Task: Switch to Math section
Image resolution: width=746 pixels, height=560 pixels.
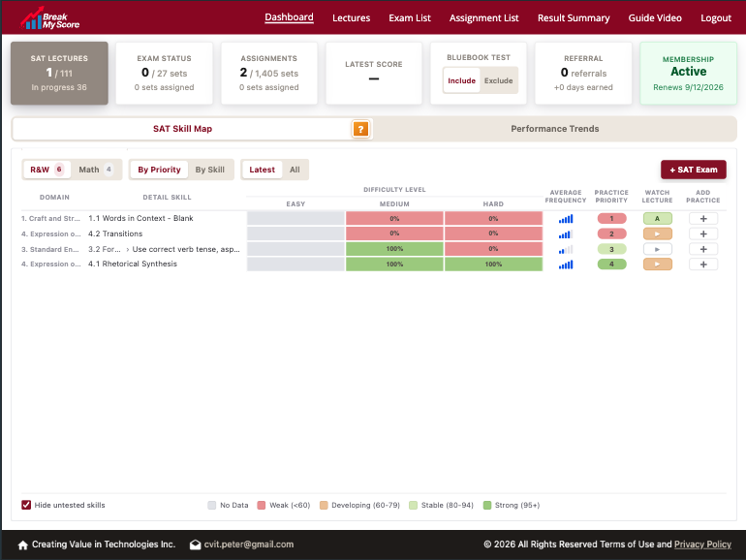Action: [x=96, y=170]
